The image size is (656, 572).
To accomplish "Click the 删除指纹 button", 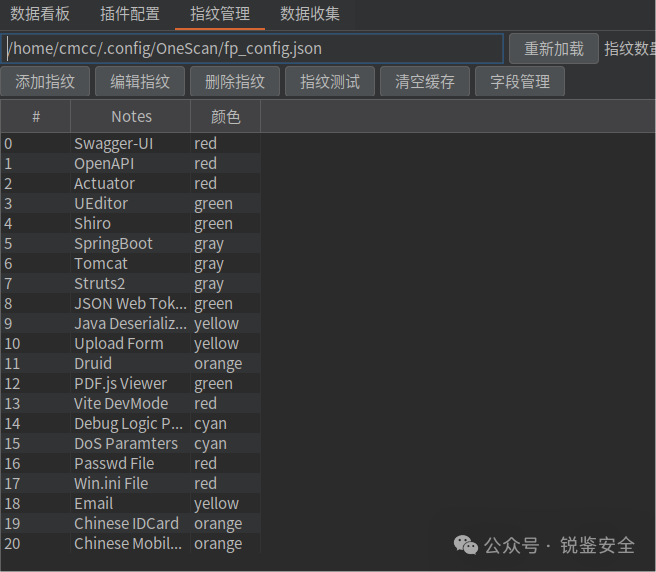I will click(x=235, y=81).
